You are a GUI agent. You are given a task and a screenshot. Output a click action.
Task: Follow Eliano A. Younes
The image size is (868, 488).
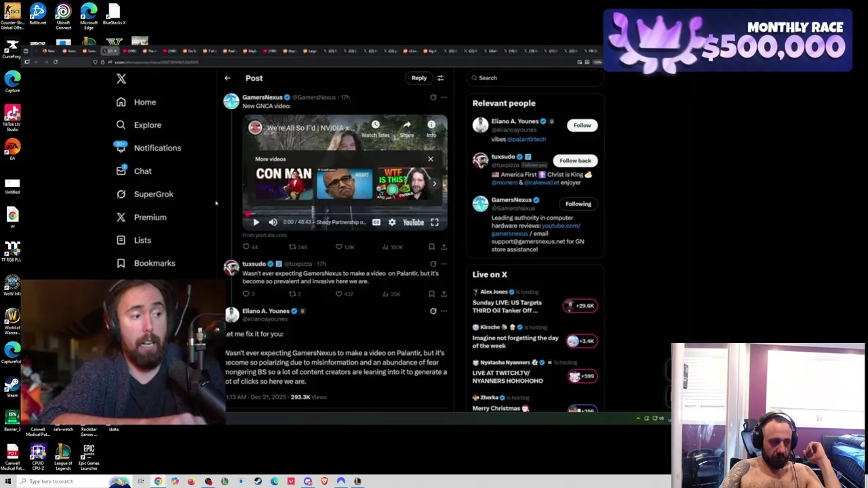tap(582, 125)
